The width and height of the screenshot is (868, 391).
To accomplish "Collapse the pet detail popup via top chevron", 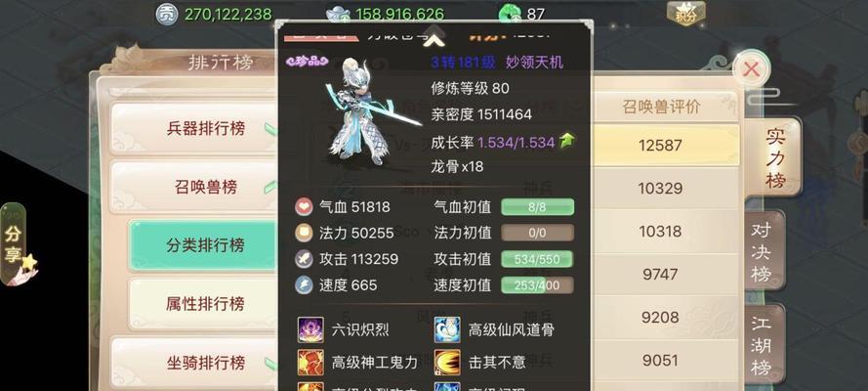I will 435,36.
